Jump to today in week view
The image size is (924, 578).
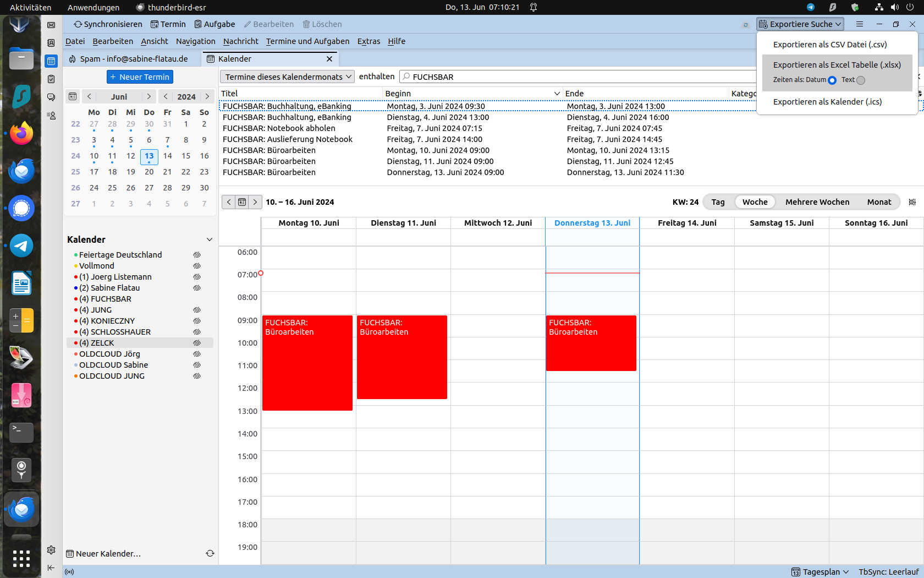242,202
